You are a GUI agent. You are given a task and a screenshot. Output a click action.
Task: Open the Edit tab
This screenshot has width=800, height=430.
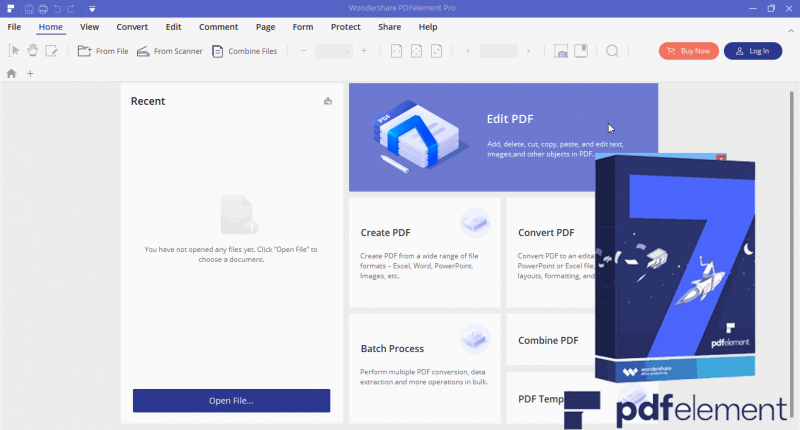click(173, 27)
